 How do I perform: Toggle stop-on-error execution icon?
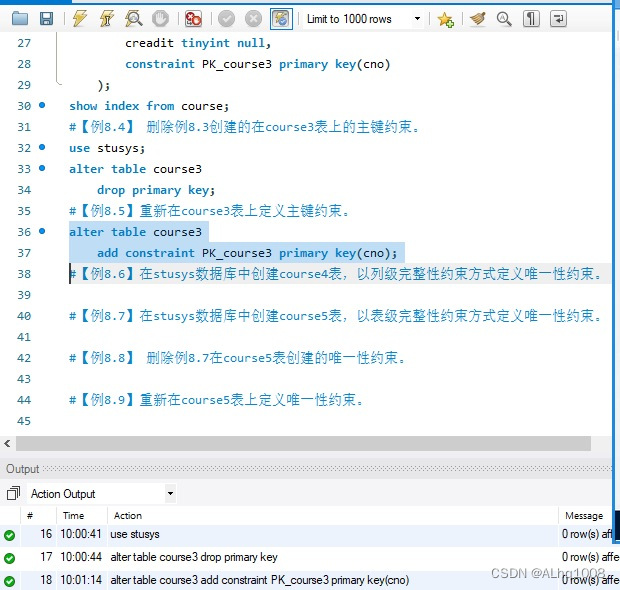pos(193,19)
